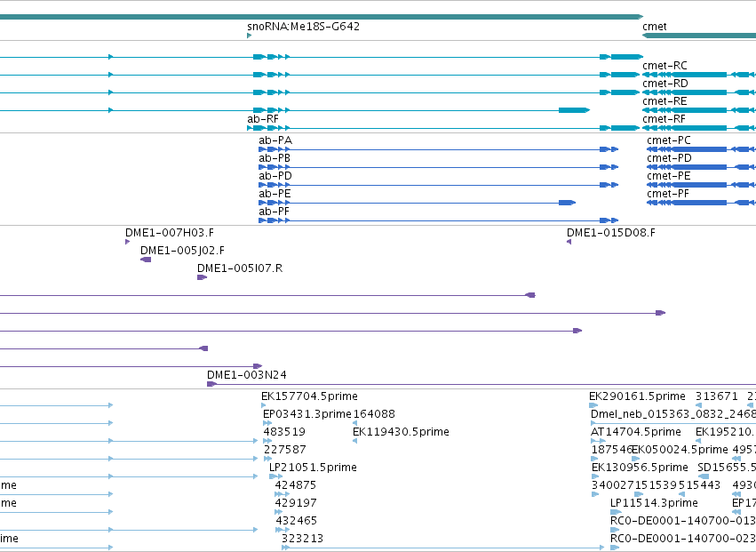756x552 pixels.
Task: Select the EK130956.5prime EST label
Action: click(640, 468)
